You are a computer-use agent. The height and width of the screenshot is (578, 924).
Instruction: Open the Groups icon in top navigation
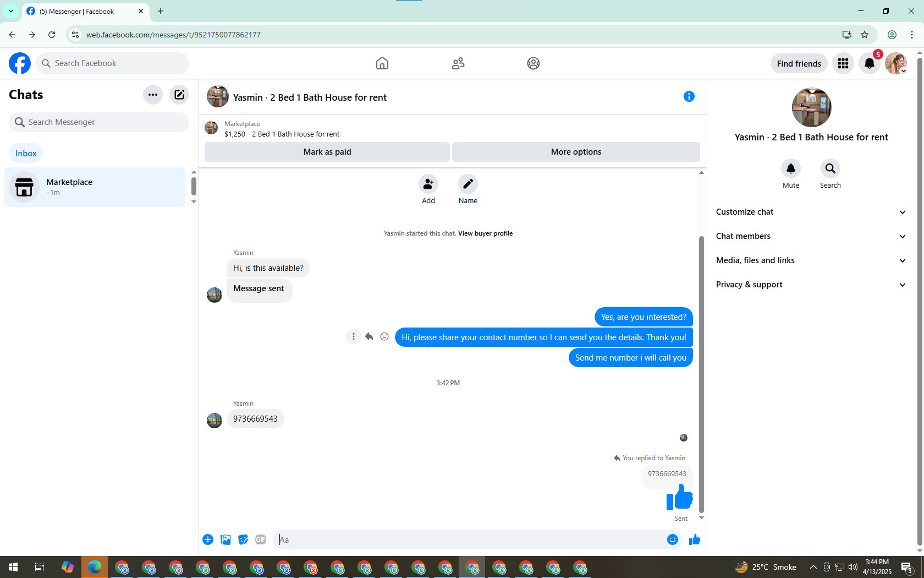pyautogui.click(x=533, y=63)
